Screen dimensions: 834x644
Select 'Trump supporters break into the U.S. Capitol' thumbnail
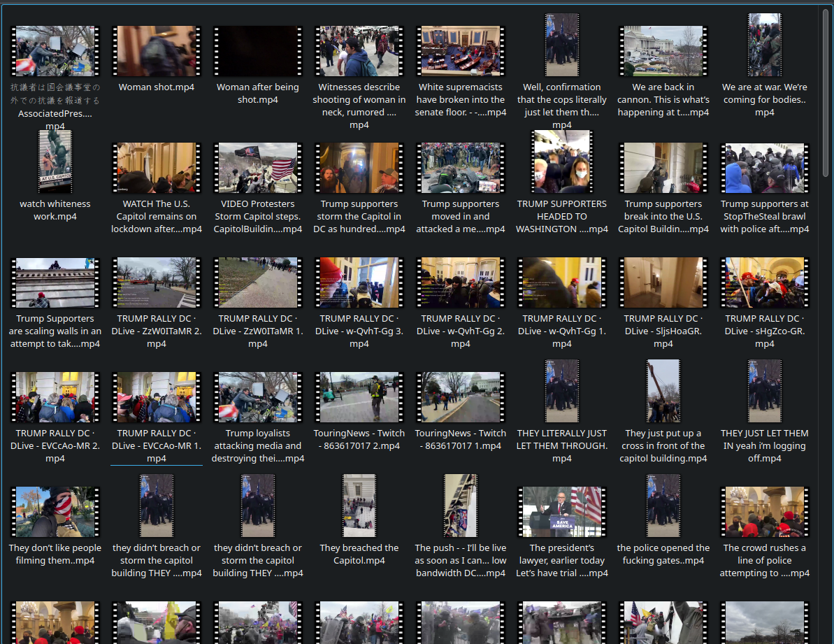(663, 168)
